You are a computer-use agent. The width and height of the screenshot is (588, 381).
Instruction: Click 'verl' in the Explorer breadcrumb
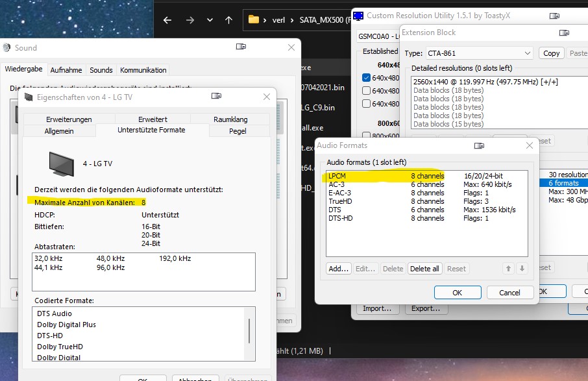pos(278,20)
